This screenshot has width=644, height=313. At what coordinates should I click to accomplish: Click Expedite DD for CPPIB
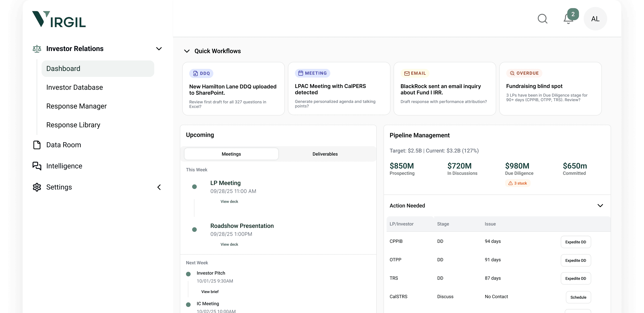tap(576, 242)
